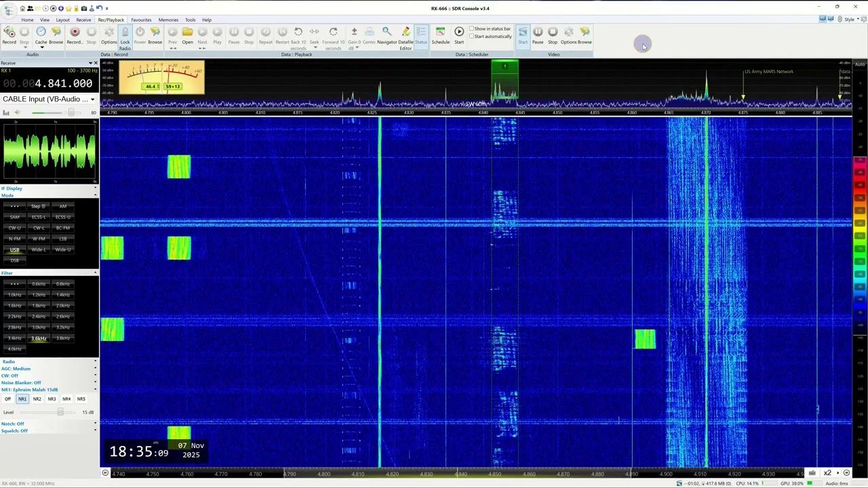Open the Home ribbon tab

[27, 20]
